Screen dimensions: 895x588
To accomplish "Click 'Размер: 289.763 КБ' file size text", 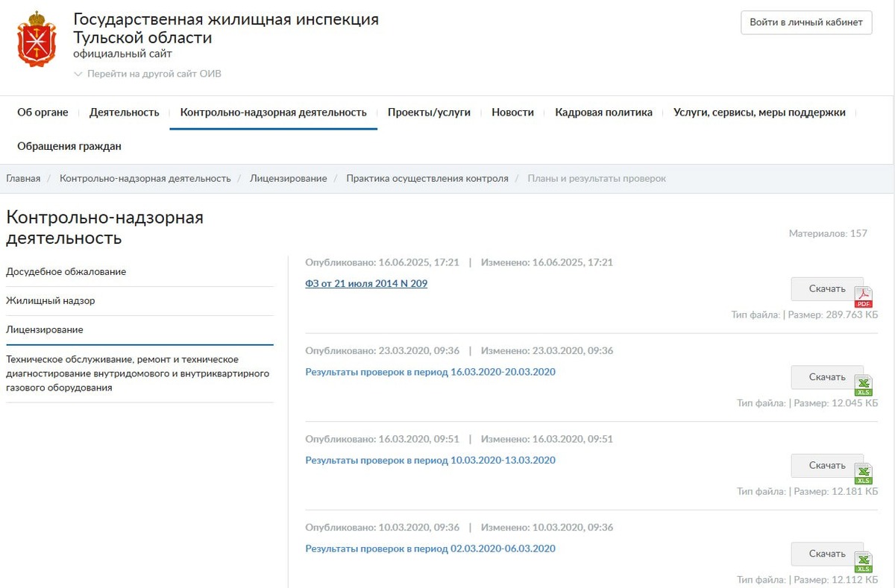I will click(x=833, y=314).
